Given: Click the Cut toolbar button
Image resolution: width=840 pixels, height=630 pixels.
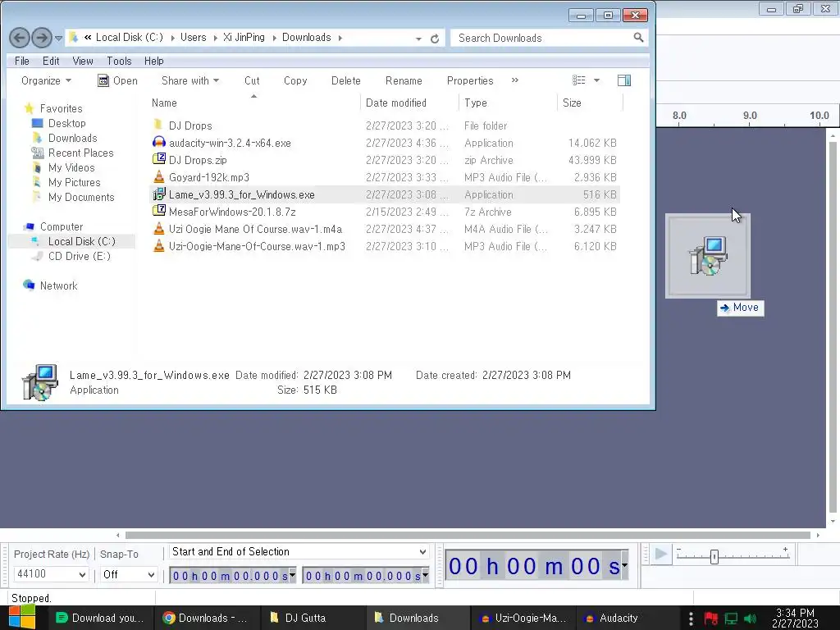Looking at the screenshot, I should pyautogui.click(x=252, y=80).
